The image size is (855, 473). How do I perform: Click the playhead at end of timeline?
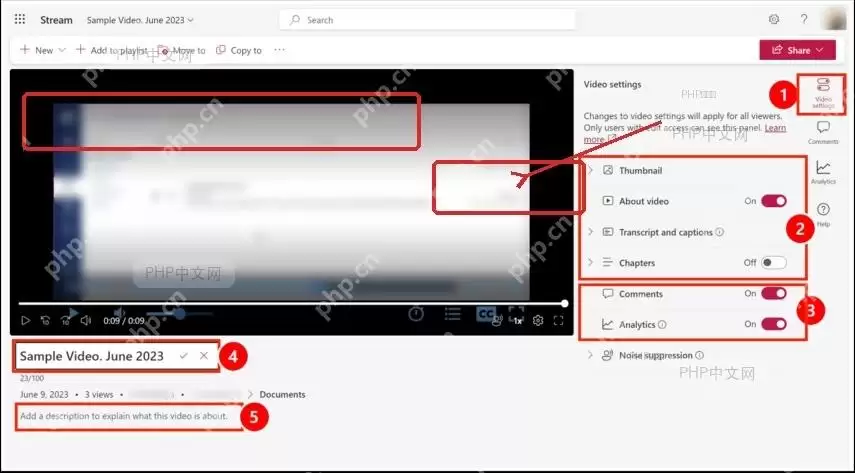565,303
